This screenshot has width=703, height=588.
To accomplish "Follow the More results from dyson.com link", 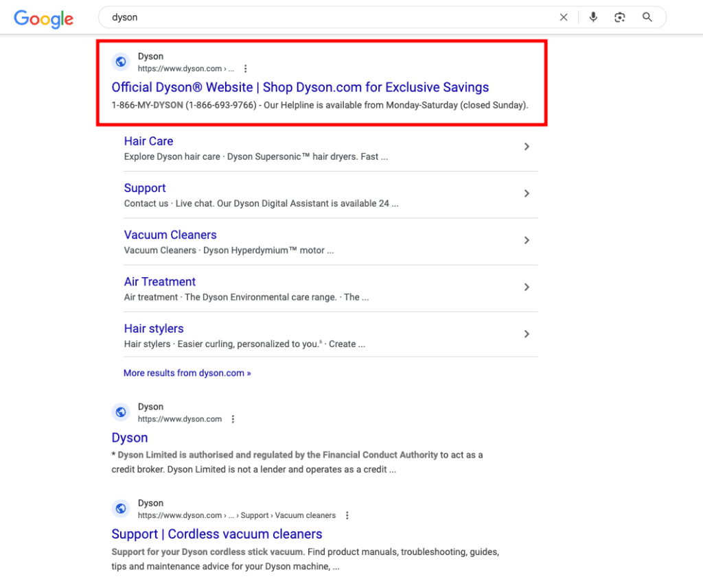I will (187, 373).
